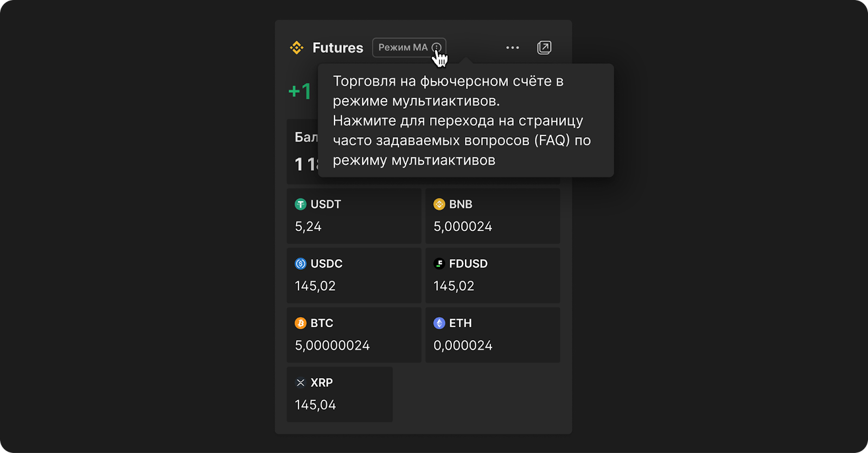Screen dimensions: 868x453
Task: Select the USDT balance card
Action: pyautogui.click(x=354, y=216)
